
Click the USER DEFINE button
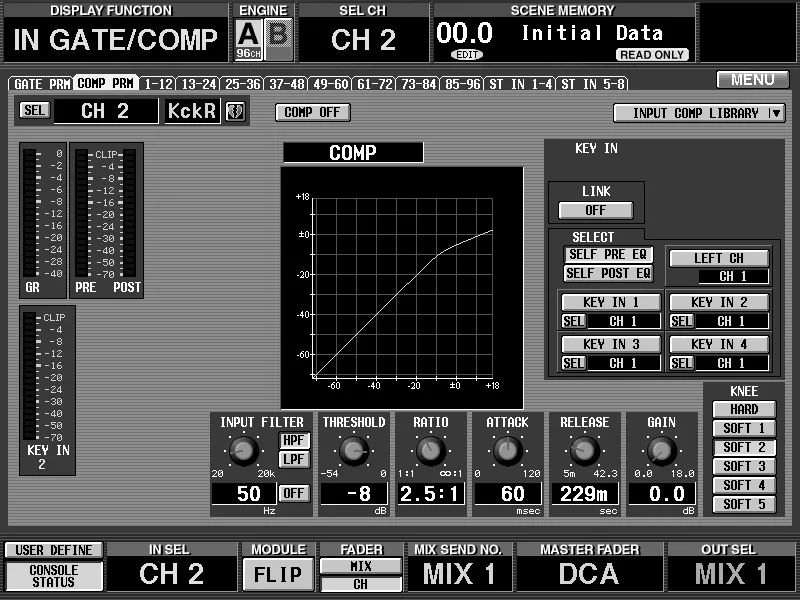(x=54, y=550)
